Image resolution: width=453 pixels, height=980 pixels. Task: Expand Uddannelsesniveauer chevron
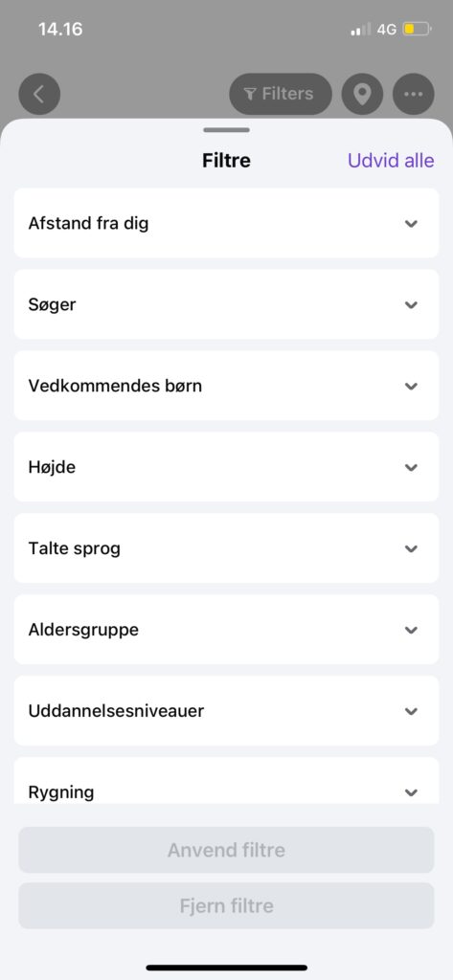[x=411, y=711]
